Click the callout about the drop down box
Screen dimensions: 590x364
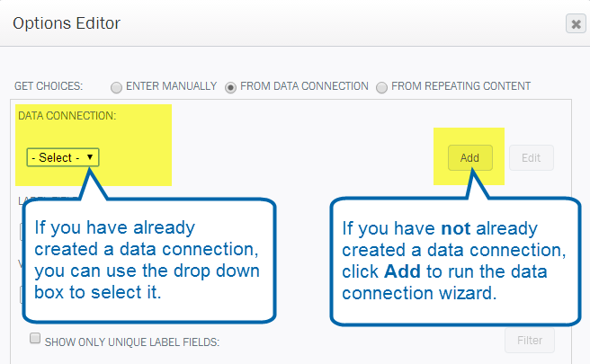pyautogui.click(x=149, y=261)
